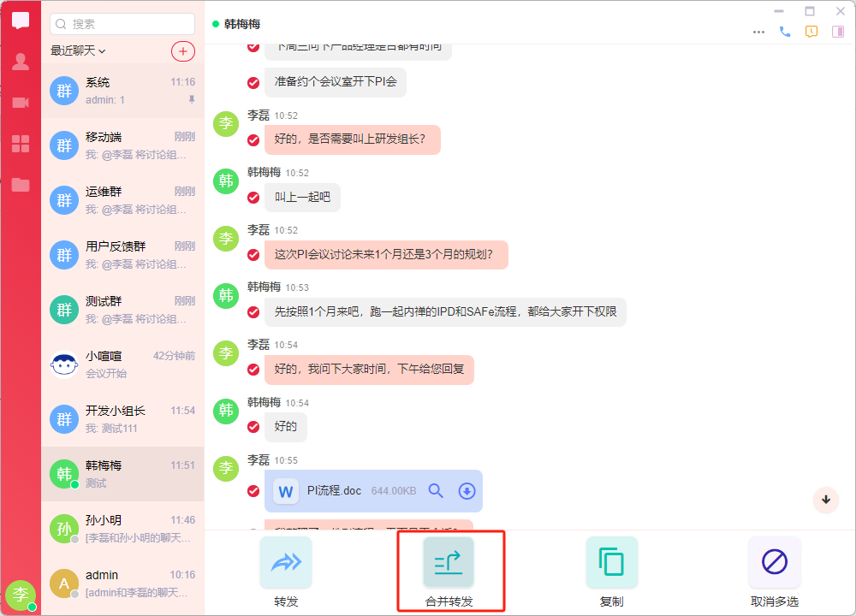Open the folder icon in left sidebar

point(21,185)
